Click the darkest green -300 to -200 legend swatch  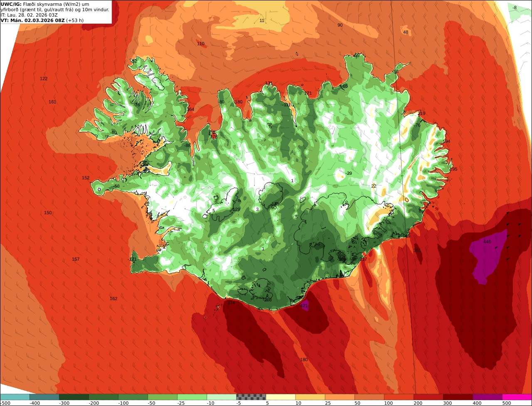(74, 397)
